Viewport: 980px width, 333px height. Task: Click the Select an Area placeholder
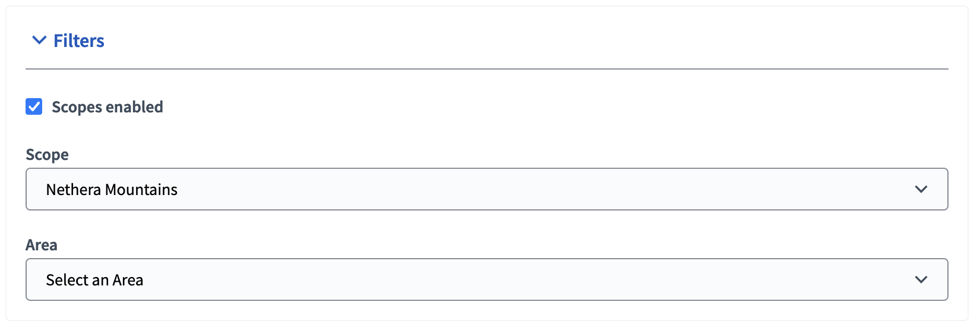(x=94, y=280)
